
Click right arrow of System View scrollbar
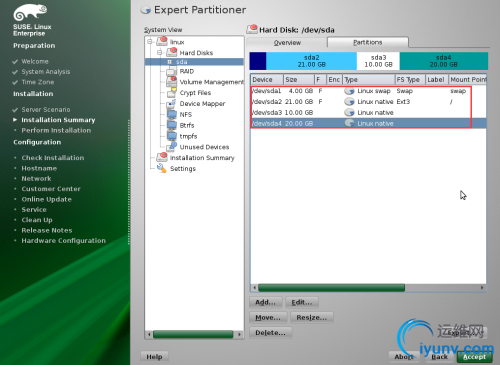(x=239, y=334)
